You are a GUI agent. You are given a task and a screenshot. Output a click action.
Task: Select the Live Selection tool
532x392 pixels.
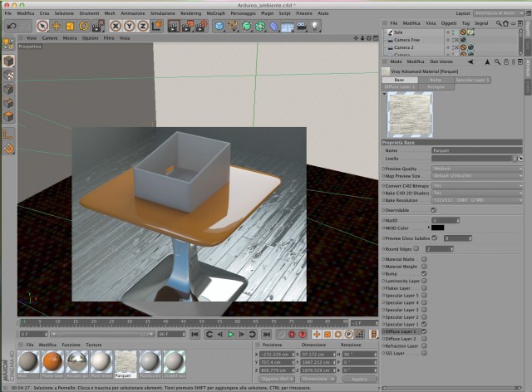[x=42, y=26]
